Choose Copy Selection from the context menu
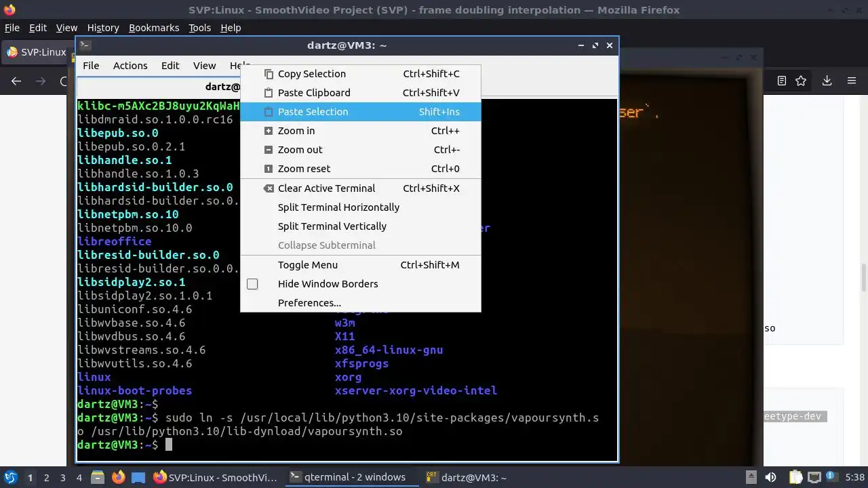Viewport: 868px width, 488px height. [360, 74]
